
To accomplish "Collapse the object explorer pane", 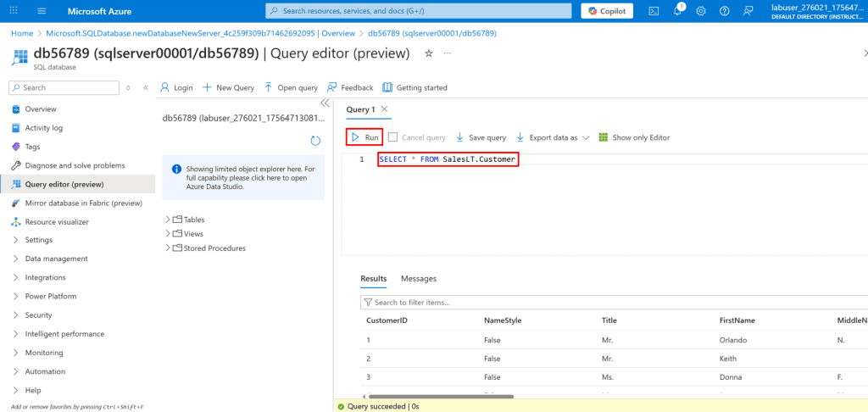I will (324, 103).
